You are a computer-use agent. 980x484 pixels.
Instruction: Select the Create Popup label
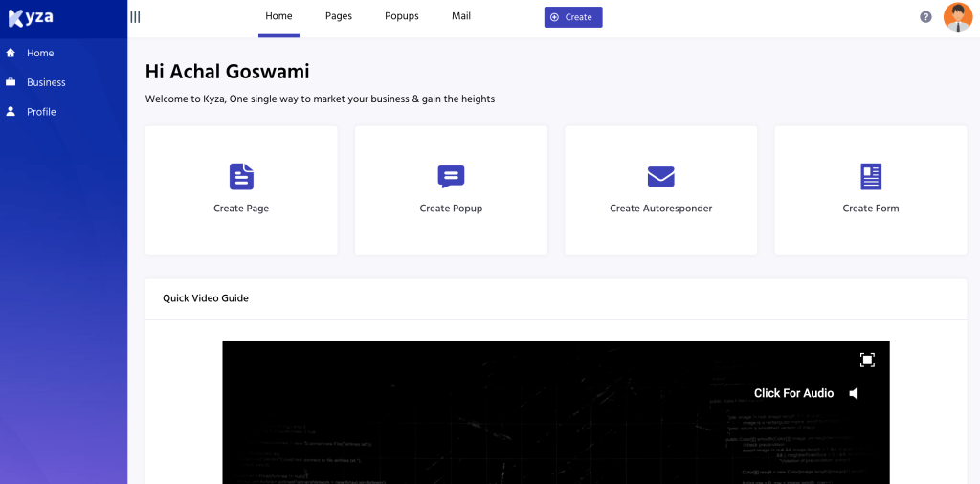(452, 209)
